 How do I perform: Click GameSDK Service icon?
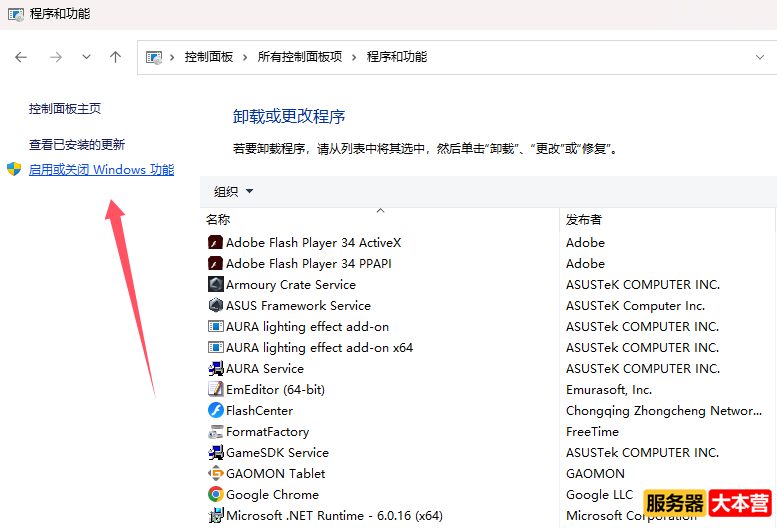coord(216,452)
